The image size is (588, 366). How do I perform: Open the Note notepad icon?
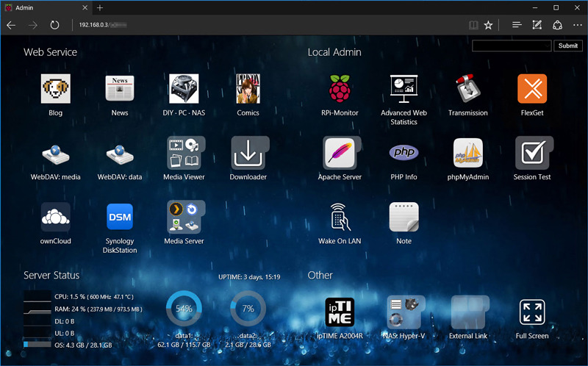[404, 217]
